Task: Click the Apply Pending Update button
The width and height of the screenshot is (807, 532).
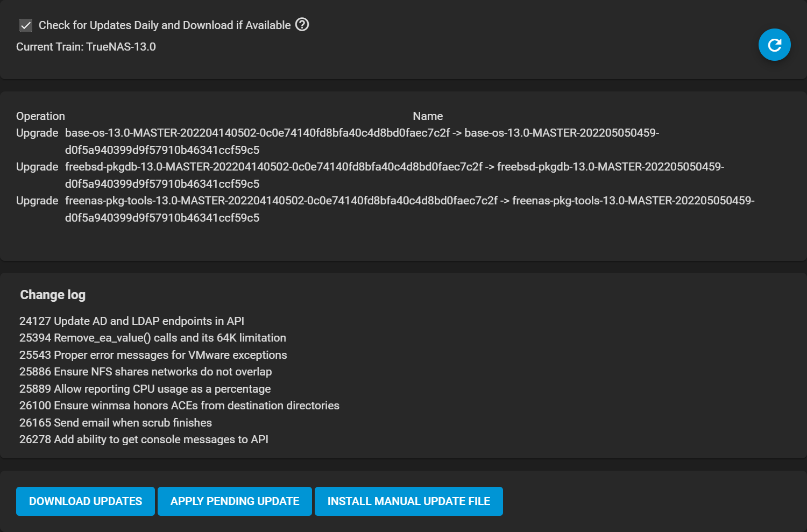Action: 235,501
